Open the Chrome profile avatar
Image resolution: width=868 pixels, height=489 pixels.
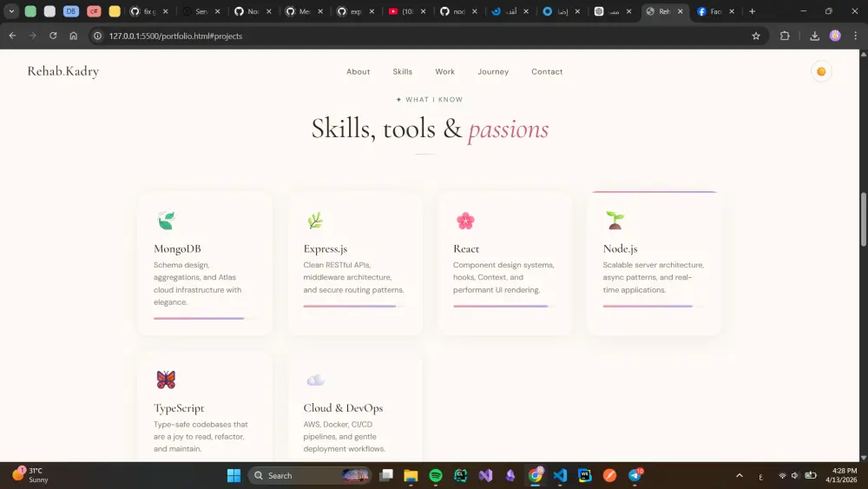[x=835, y=36]
